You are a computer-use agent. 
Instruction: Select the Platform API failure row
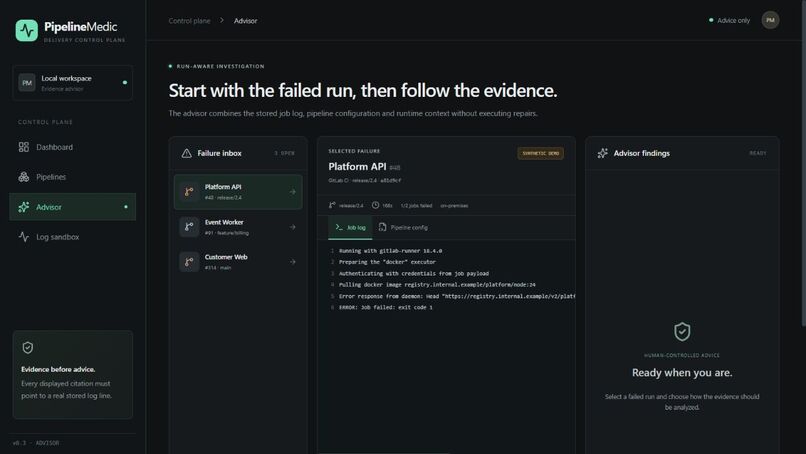point(238,192)
